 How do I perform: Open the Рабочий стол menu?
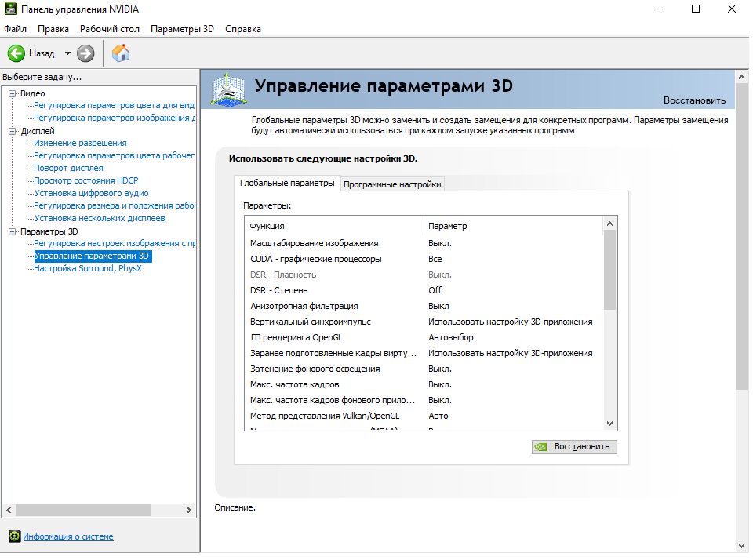pos(110,29)
